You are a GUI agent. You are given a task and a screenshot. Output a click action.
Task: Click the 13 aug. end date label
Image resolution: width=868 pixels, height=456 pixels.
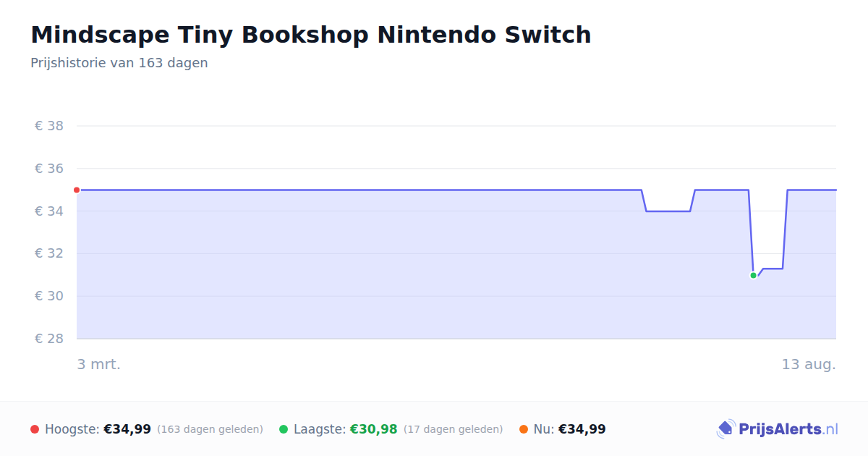pos(809,364)
